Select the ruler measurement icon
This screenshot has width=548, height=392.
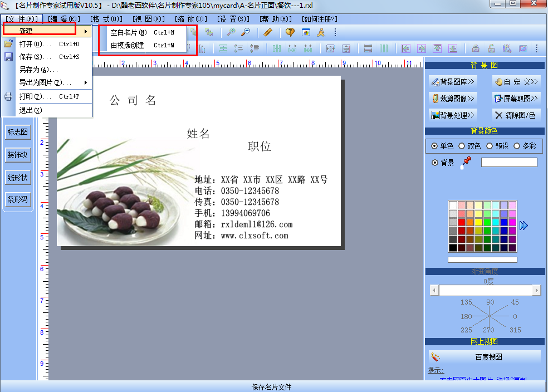coord(268,32)
